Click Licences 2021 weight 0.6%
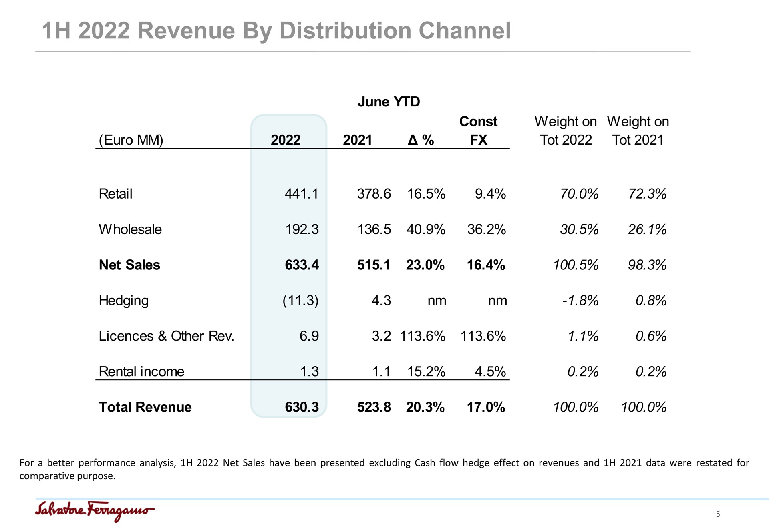The image size is (769, 532). pyautogui.click(x=651, y=336)
